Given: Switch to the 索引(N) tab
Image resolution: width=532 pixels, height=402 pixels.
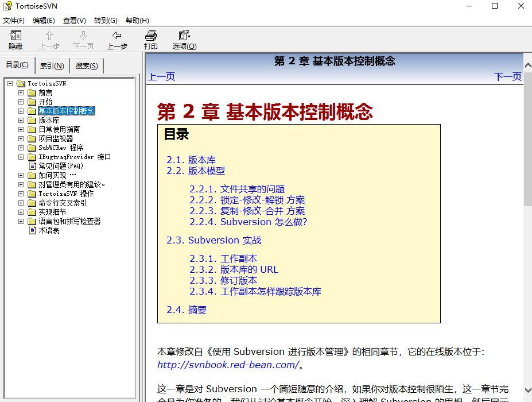Looking at the screenshot, I should (x=52, y=65).
